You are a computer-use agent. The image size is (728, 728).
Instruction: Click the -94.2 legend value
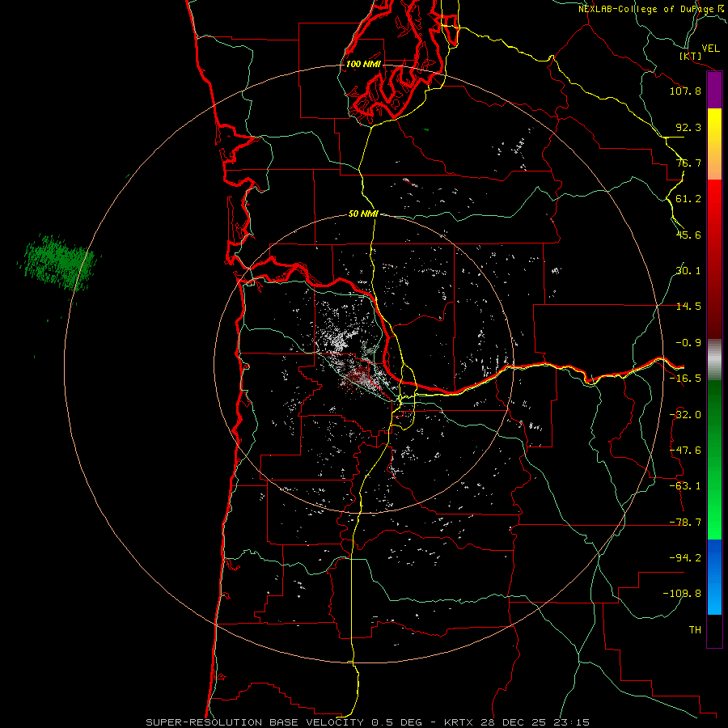[685, 557]
